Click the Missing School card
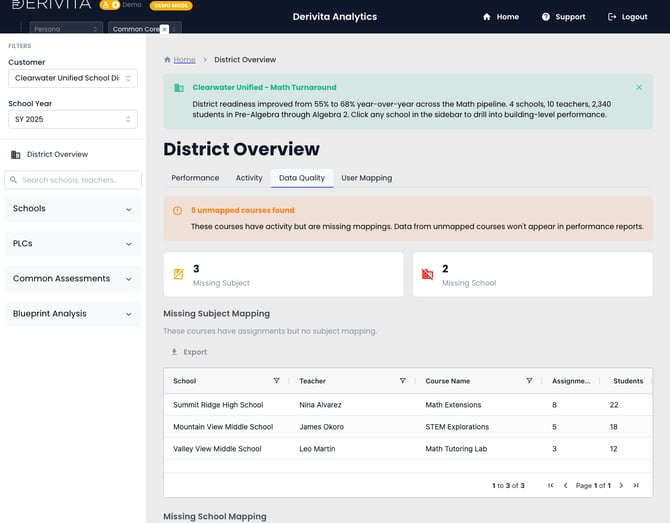Screen dimensions: 670x523 tap(533, 274)
